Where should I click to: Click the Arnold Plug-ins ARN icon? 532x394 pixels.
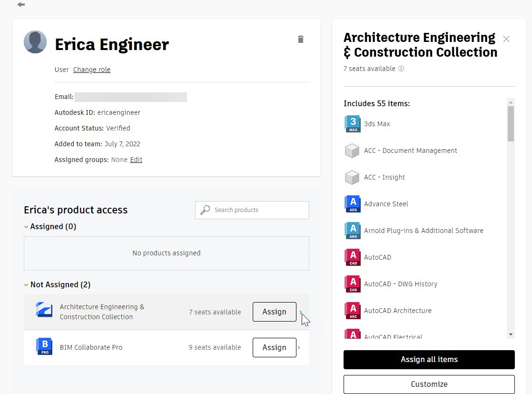pyautogui.click(x=353, y=231)
